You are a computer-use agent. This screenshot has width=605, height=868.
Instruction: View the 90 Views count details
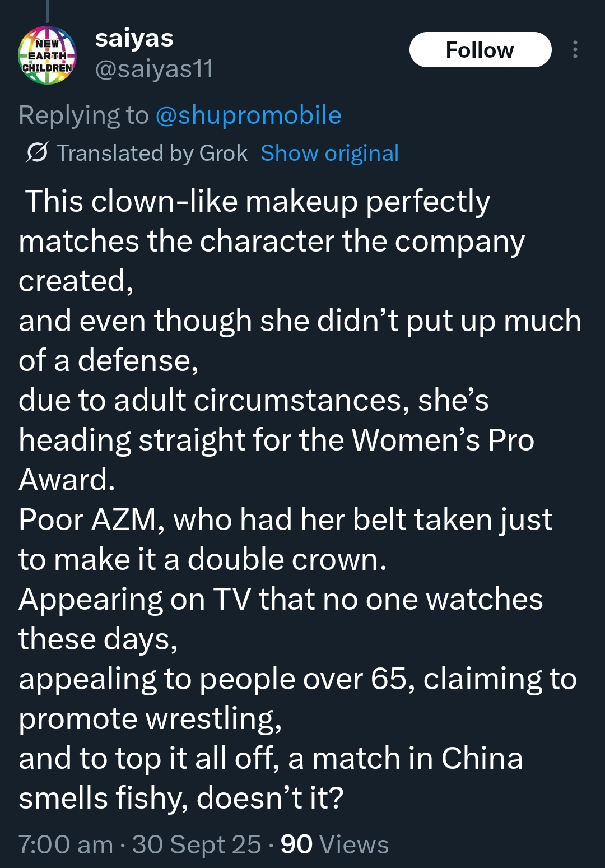pos(334,844)
